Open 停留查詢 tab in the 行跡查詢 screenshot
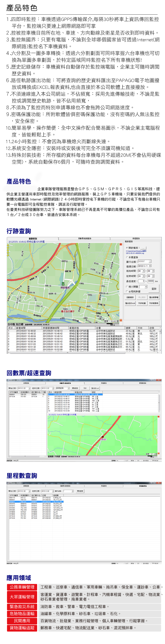 coord(136,238)
